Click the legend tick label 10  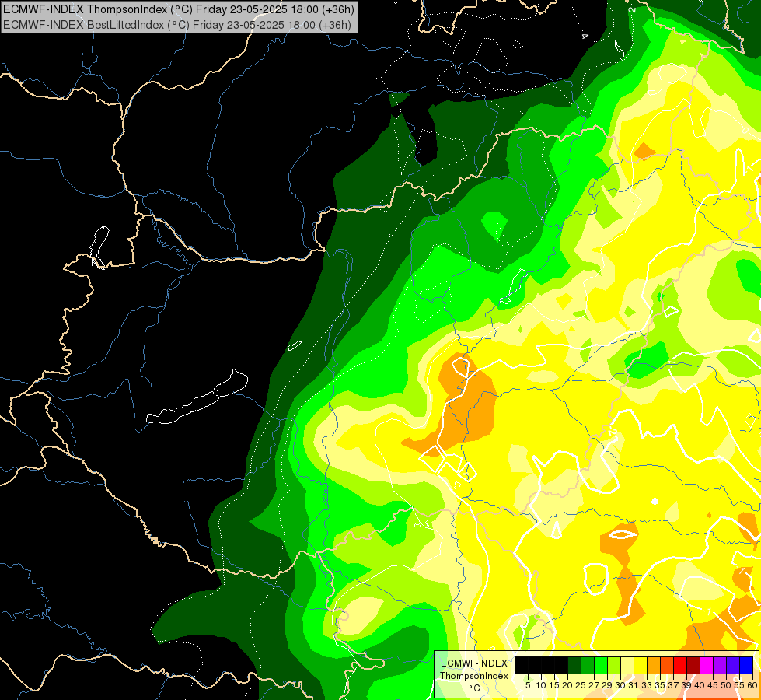(x=541, y=685)
